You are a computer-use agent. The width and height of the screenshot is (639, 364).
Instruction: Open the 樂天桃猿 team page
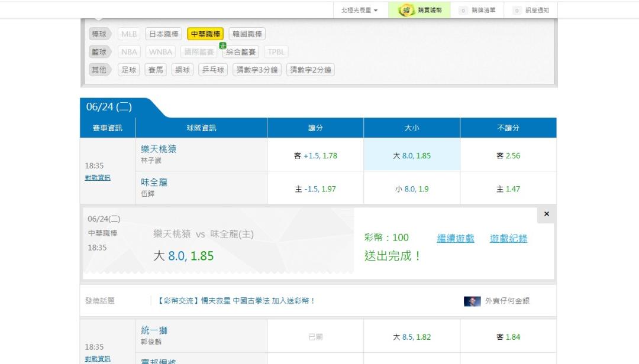coord(159,149)
